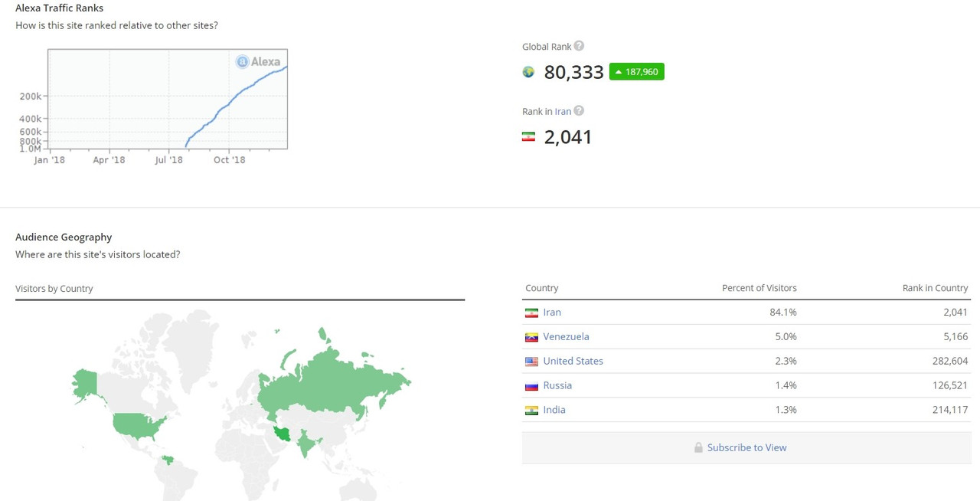The image size is (980, 501).
Task: Click the India flag icon
Action: click(531, 411)
